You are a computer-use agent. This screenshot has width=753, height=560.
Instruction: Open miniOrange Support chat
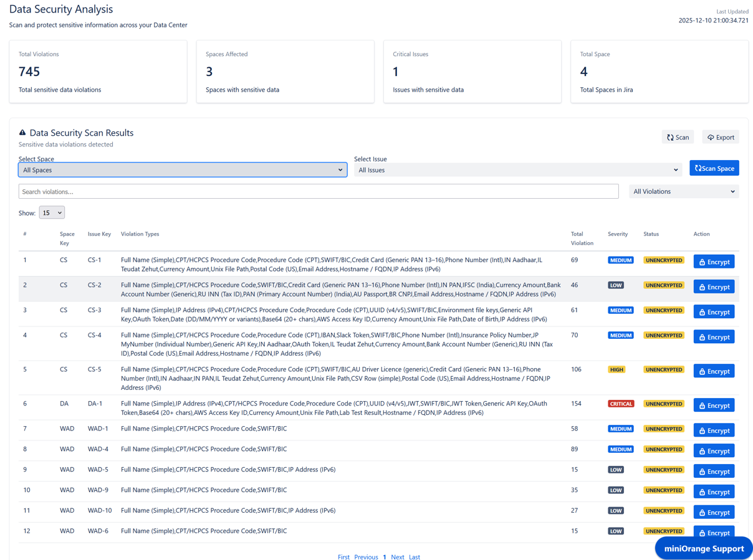[703, 548]
